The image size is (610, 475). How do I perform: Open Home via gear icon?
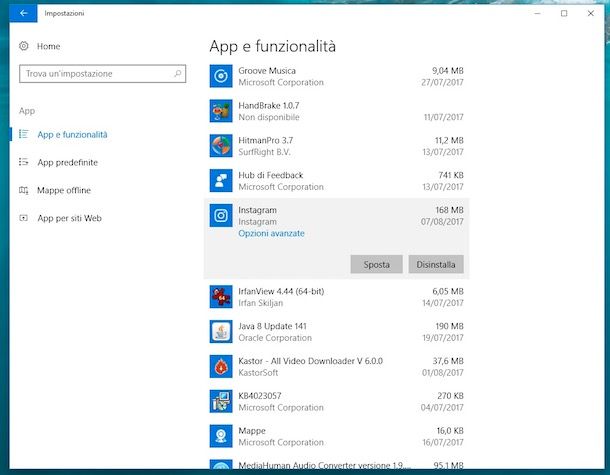[24, 46]
